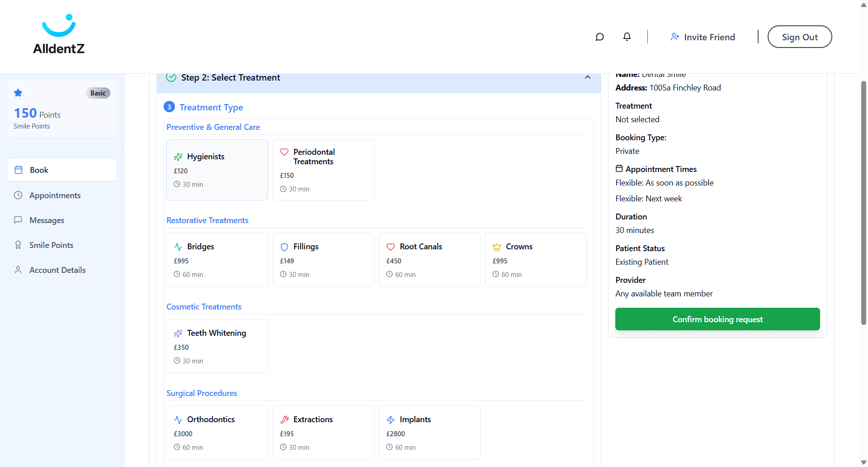Click the crown icon on Crowns card
868x467 pixels.
pos(497,247)
